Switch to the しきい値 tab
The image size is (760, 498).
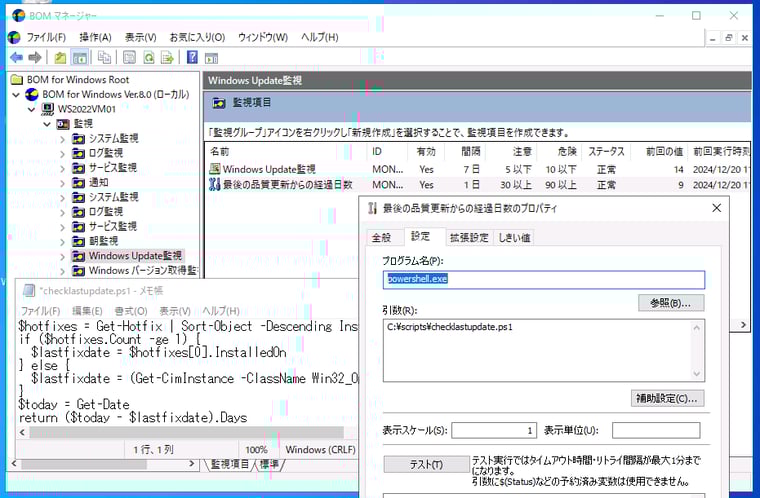tap(514, 238)
